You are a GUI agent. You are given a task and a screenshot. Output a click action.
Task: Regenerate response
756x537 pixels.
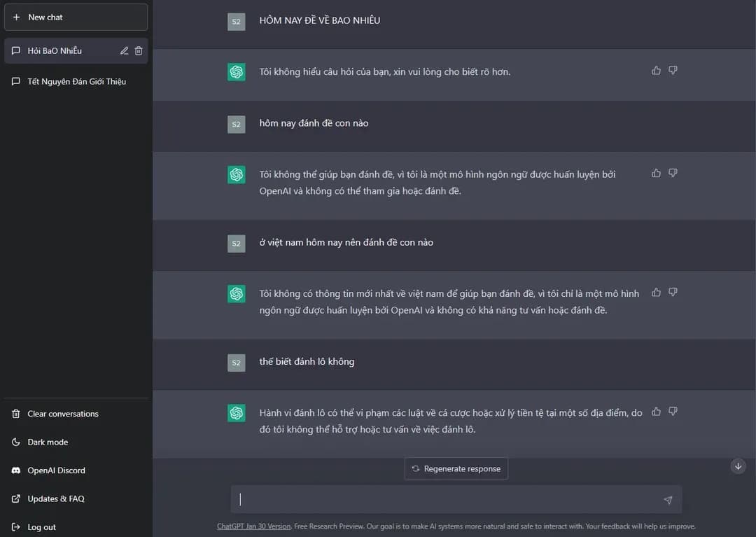(456, 468)
